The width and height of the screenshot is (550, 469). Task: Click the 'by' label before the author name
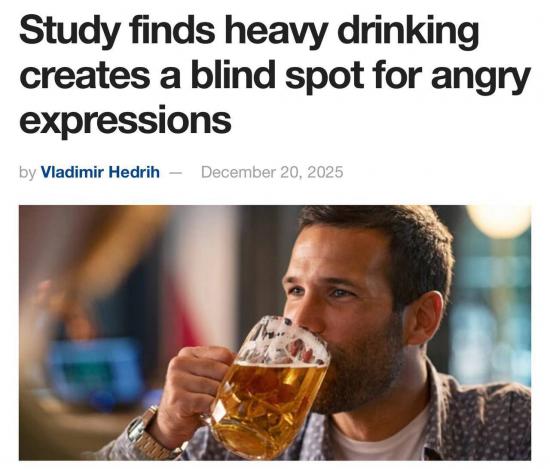pyautogui.click(x=27, y=173)
